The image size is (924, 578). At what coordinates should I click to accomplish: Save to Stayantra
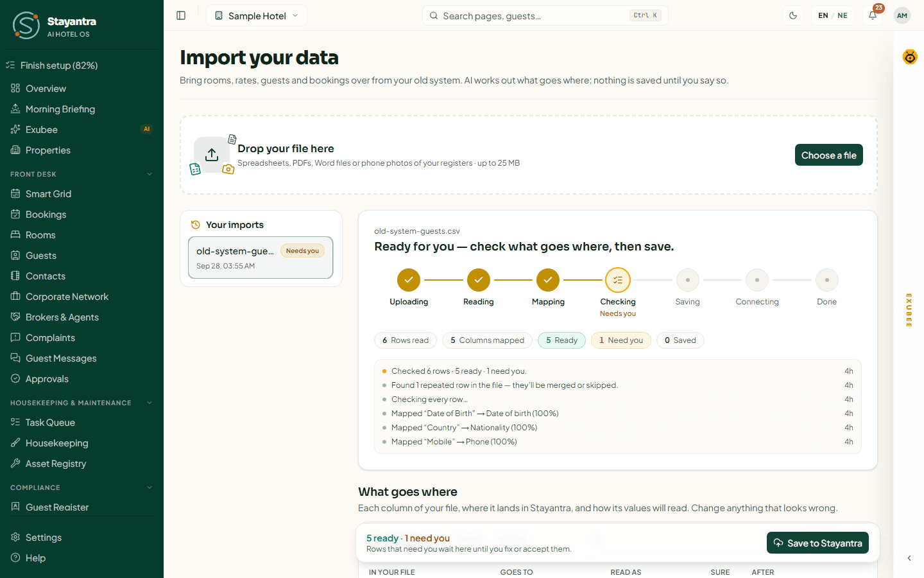pyautogui.click(x=818, y=543)
